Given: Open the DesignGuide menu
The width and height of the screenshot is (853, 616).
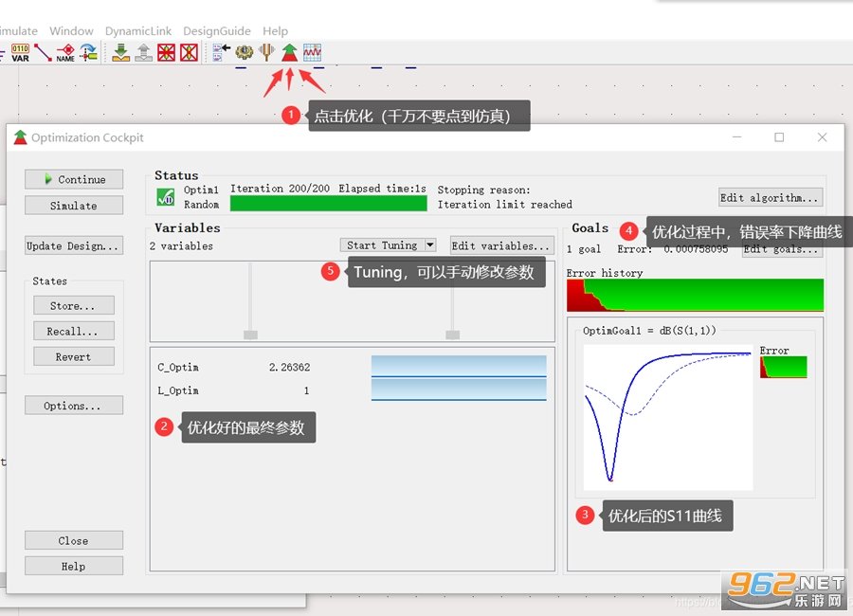Looking at the screenshot, I should pyautogui.click(x=216, y=31).
